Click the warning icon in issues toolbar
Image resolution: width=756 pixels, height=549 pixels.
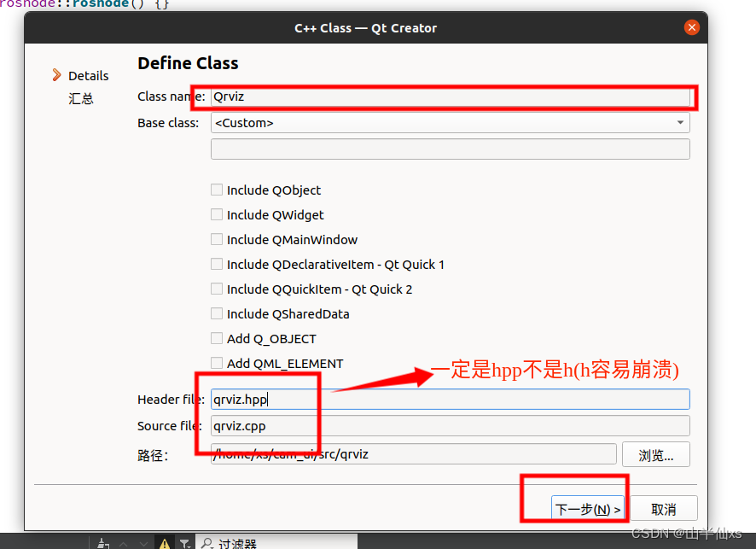coord(165,544)
